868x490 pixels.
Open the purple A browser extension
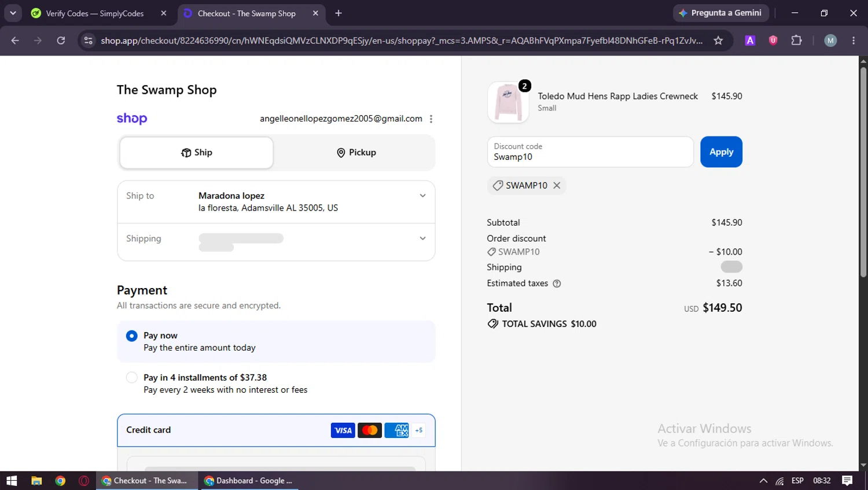click(x=750, y=40)
